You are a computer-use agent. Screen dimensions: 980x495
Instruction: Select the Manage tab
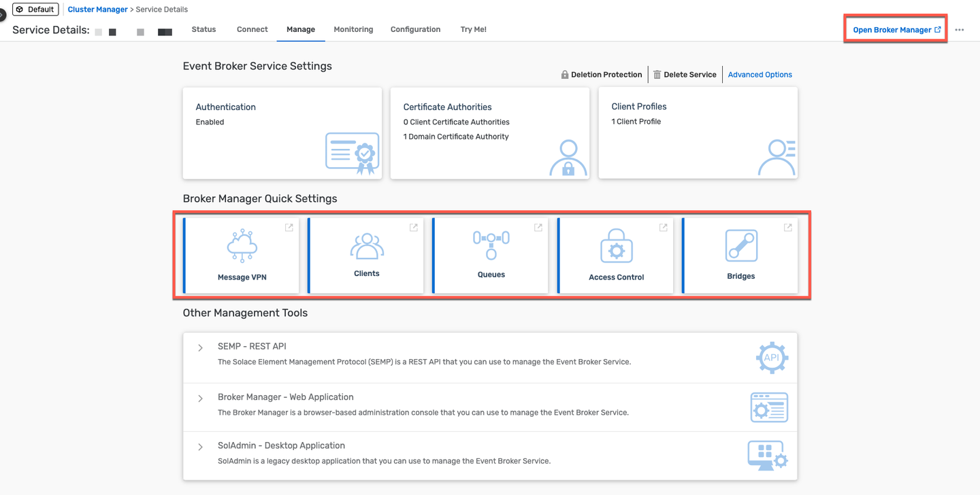pos(301,29)
